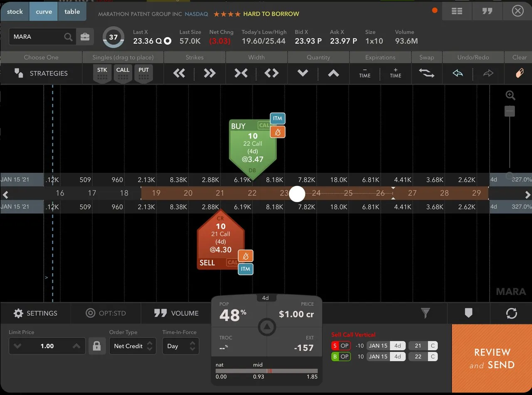The height and width of the screenshot is (395, 532).
Task: Click the white stock price marker
Action: (297, 194)
